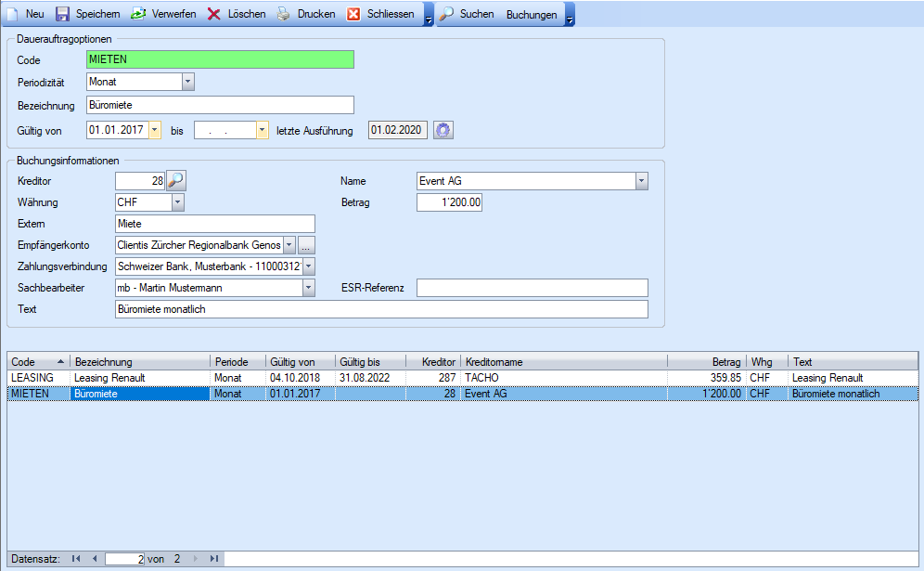Click the gear icon beside letzte Ausführung
This screenshot has height=571, width=924.
pos(443,131)
